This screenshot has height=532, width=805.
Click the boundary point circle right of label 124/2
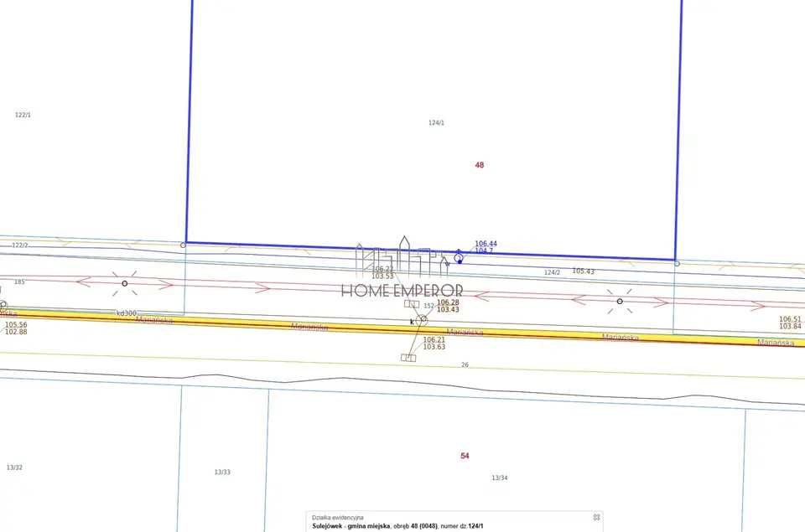[677, 264]
